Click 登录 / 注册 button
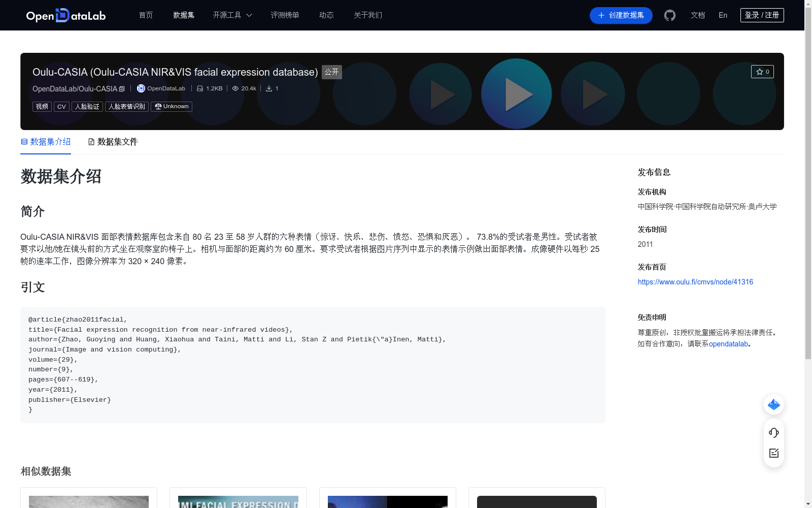 click(x=762, y=15)
